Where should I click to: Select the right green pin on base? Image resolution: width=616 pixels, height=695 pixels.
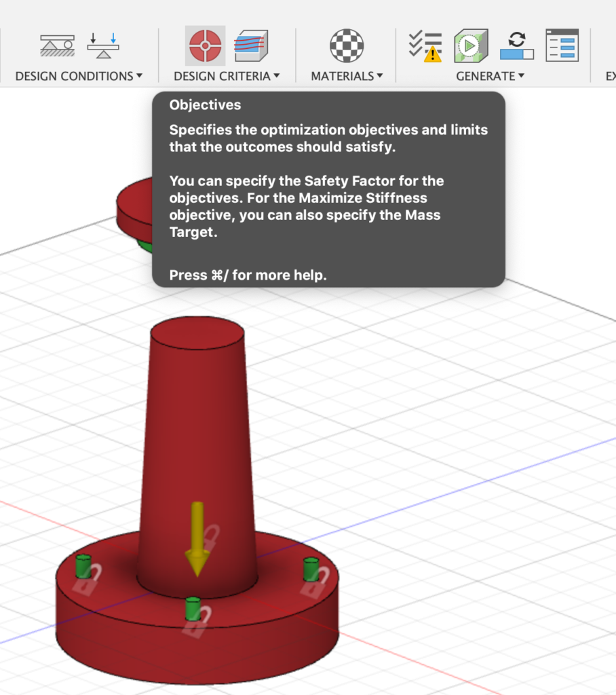pos(311,567)
